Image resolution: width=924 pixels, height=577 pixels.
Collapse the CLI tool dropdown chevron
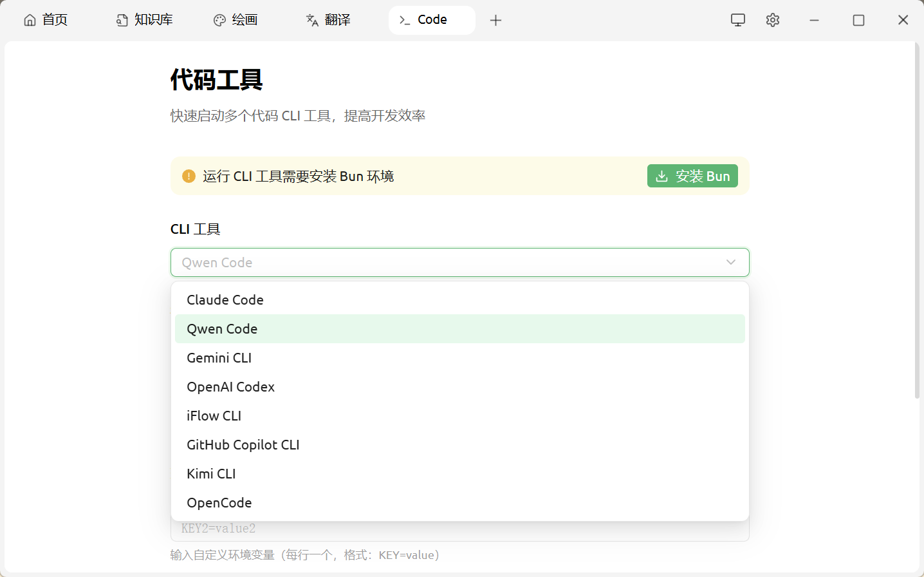tap(730, 262)
